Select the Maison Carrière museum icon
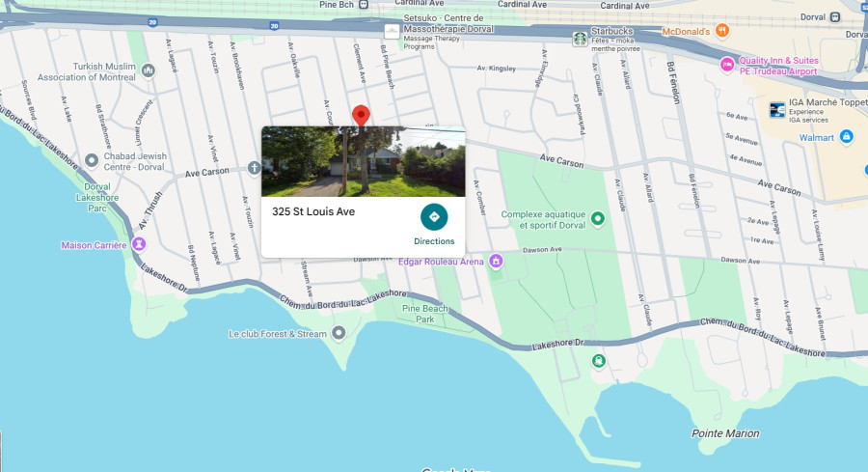This screenshot has height=472, width=868. (x=139, y=244)
